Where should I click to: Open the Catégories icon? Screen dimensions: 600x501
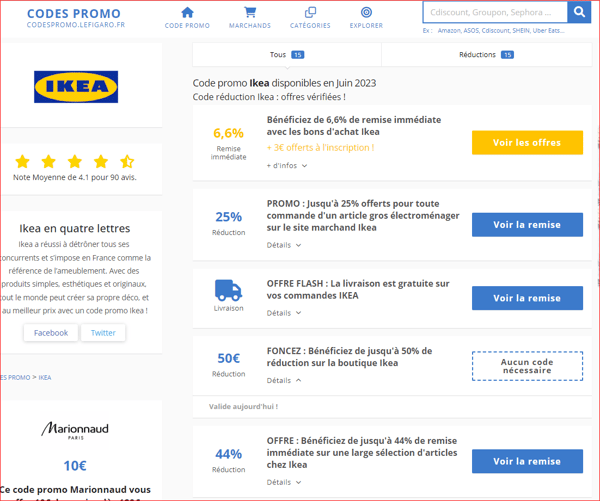(310, 13)
